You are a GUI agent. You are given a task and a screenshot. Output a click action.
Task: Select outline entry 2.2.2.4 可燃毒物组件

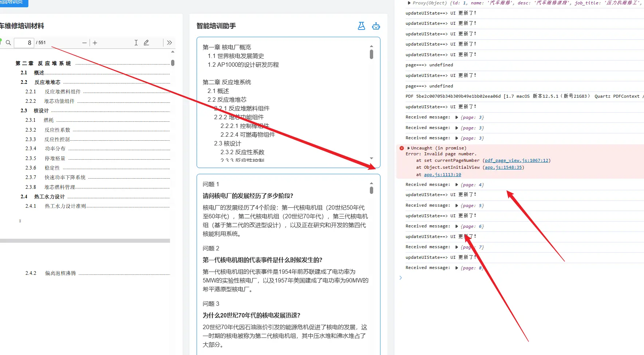coord(248,135)
